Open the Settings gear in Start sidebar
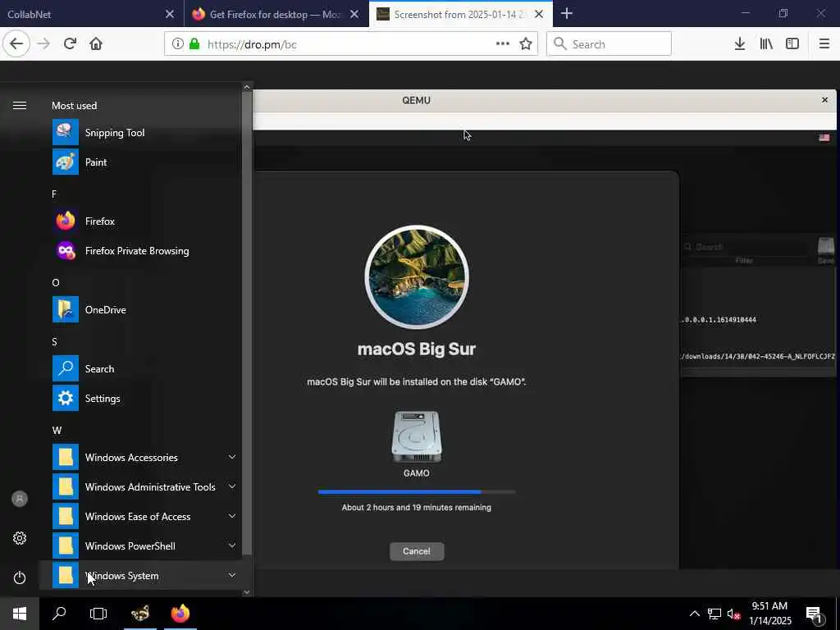This screenshot has height=630, width=840. [x=20, y=538]
